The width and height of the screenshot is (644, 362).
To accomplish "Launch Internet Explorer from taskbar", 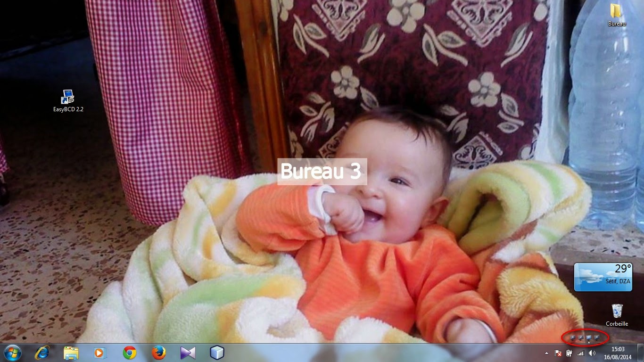I will tap(42, 353).
